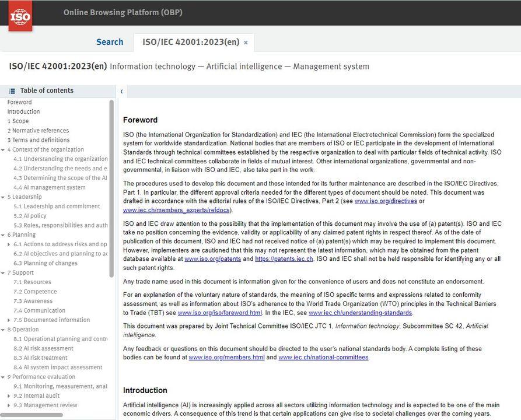Open the www.iso.org/iso/foreword.html link

click(x=219, y=313)
